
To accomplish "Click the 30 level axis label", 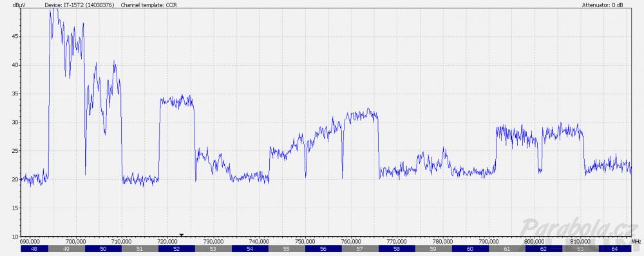I will [15, 123].
